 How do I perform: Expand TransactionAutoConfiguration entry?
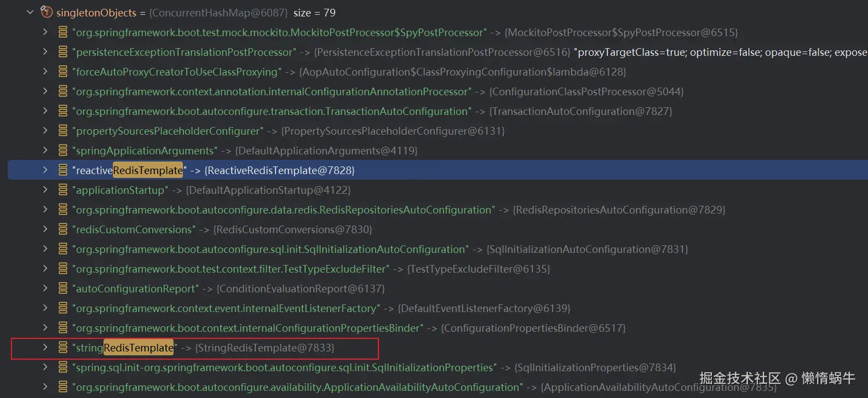[x=45, y=111]
